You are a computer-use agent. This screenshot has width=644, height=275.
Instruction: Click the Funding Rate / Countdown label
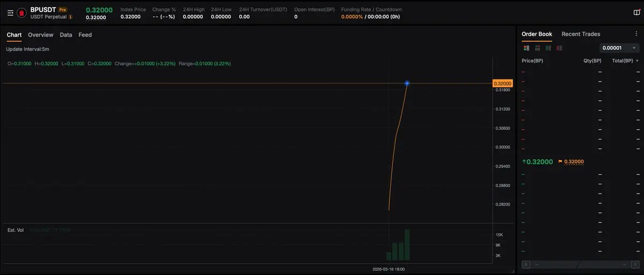tap(371, 10)
